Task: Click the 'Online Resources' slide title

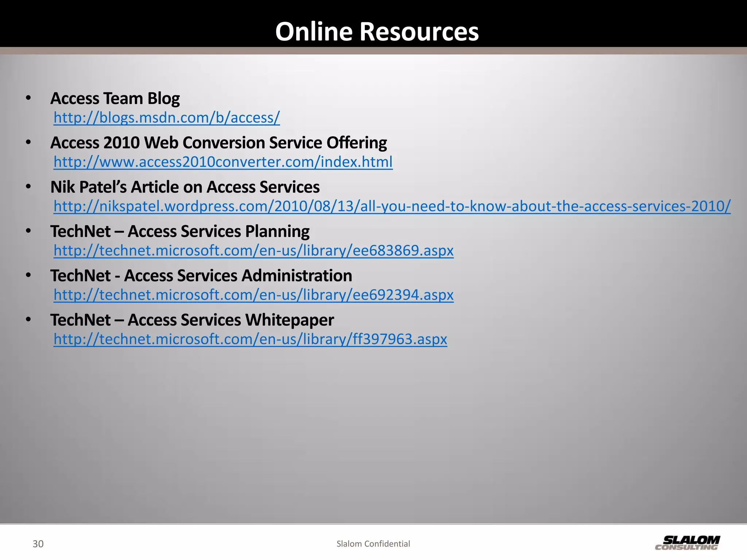Action: pyautogui.click(x=377, y=31)
